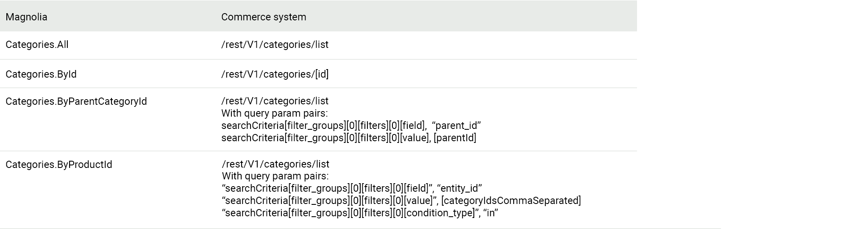The width and height of the screenshot is (868, 229).
Task: Select the Categories.ById cell
Action: pos(41,74)
